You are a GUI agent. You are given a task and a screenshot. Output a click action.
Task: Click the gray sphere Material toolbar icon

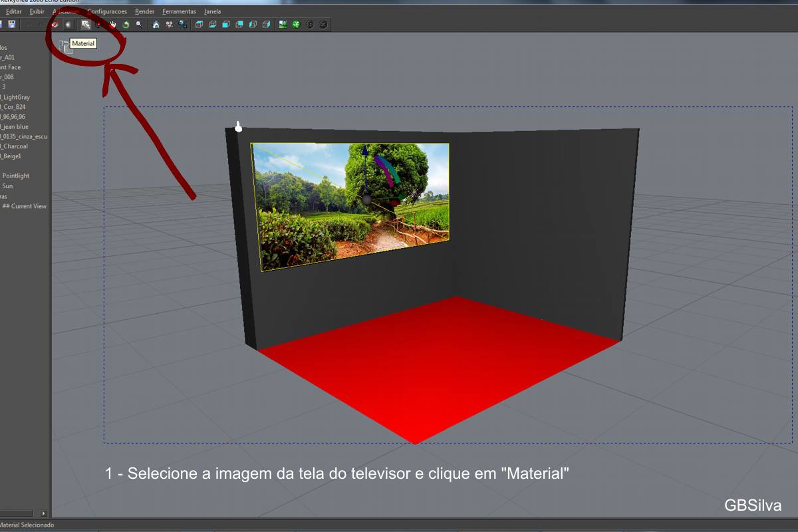point(68,25)
